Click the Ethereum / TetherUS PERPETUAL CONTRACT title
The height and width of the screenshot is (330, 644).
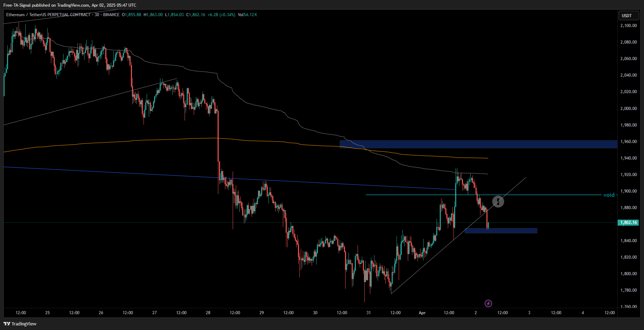48,15
